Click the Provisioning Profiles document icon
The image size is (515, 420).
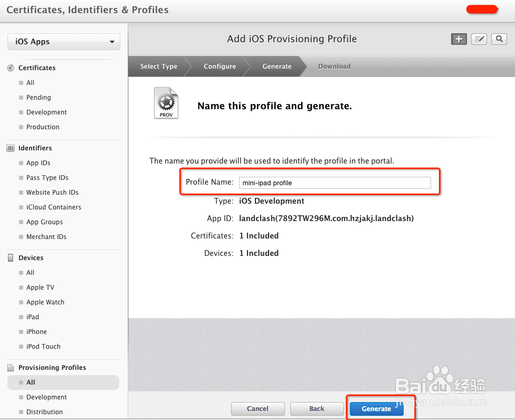11,367
